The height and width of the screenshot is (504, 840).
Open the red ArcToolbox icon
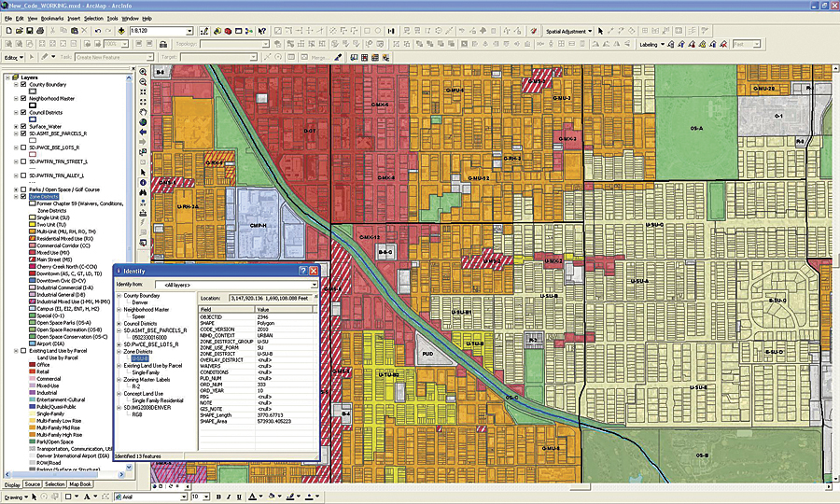(x=228, y=31)
